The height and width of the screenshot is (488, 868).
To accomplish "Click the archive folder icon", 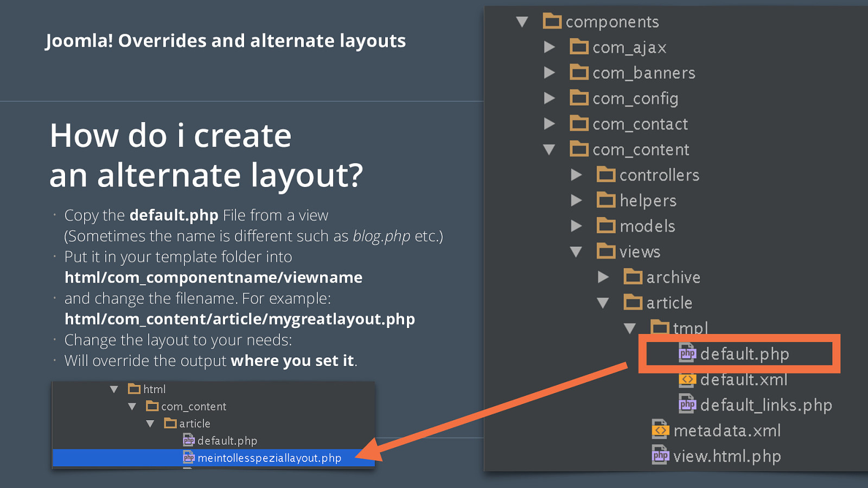I will pyautogui.click(x=633, y=277).
